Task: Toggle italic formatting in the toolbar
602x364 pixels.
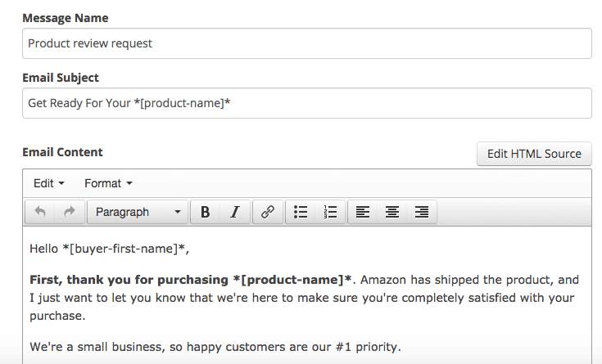Action: click(235, 212)
